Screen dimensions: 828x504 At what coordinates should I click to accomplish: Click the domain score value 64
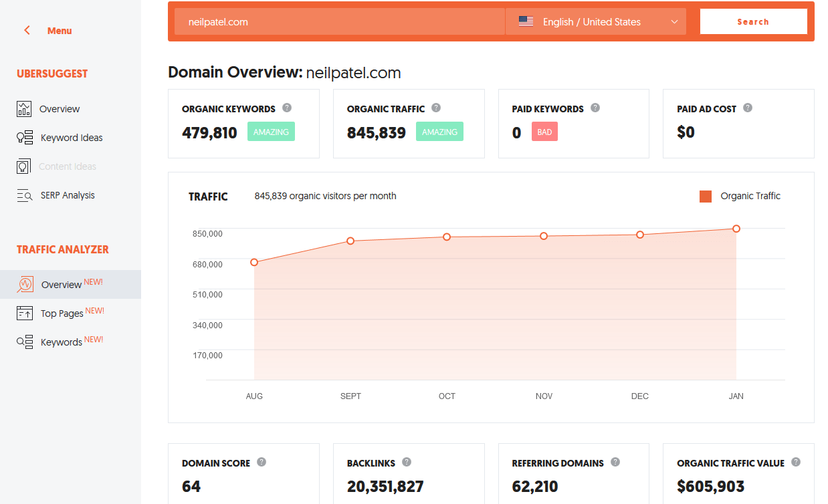click(191, 487)
